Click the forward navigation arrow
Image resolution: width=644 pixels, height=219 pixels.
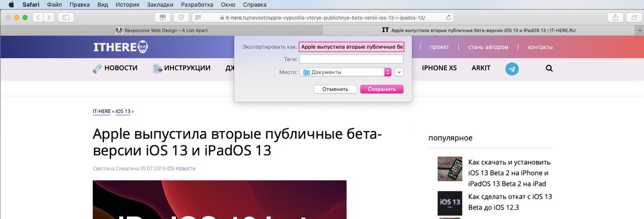point(49,18)
